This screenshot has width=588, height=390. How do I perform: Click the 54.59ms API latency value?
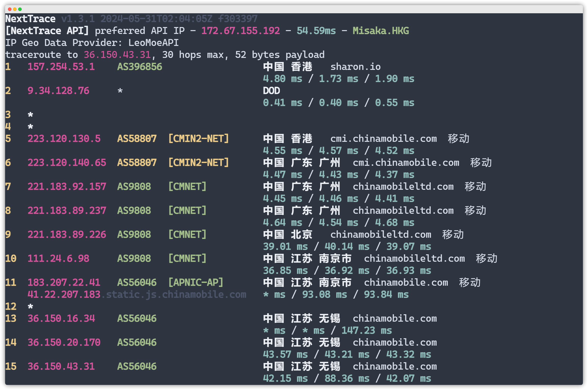[316, 31]
